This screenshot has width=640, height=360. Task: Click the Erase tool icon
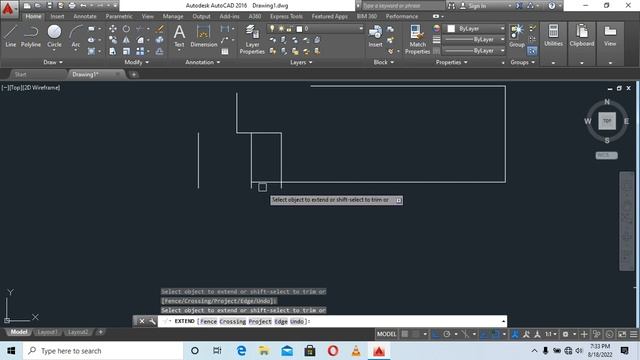pos(160,29)
